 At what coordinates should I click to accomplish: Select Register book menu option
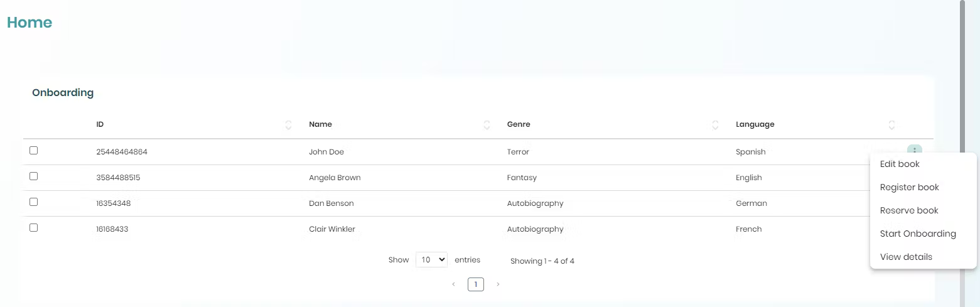909,187
